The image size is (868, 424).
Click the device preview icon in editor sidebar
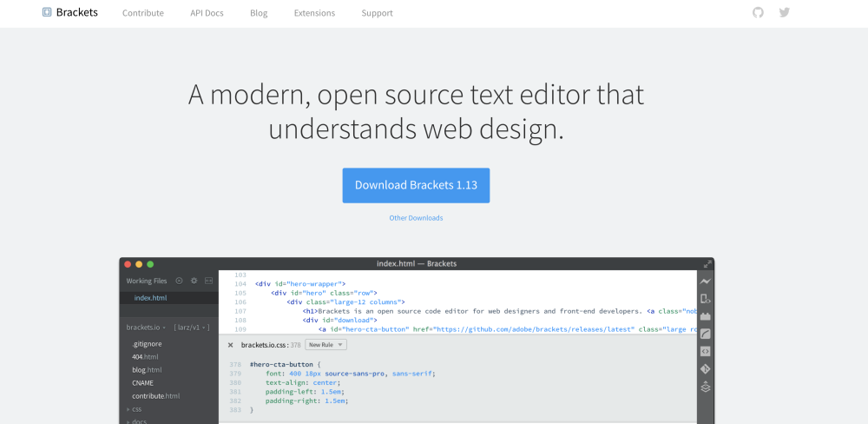[x=705, y=299]
